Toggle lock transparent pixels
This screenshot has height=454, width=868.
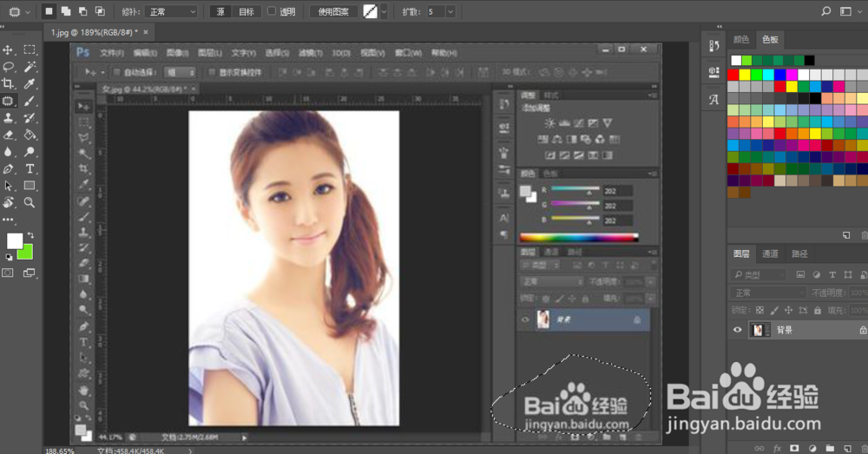point(759,311)
